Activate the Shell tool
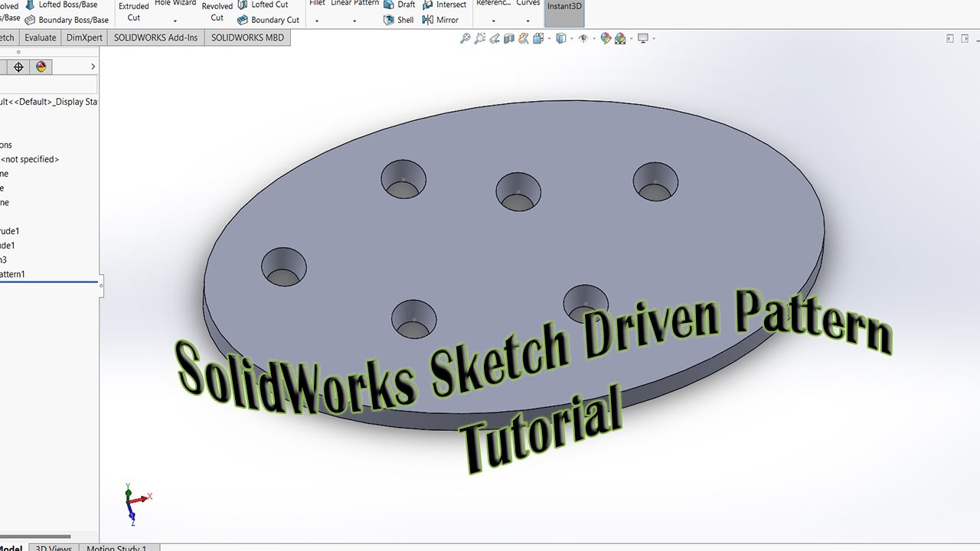This screenshot has width=980, height=551. 399,20
